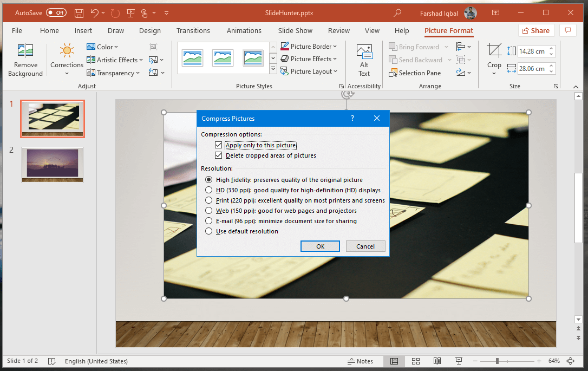Select the Crop tool icon

494,51
